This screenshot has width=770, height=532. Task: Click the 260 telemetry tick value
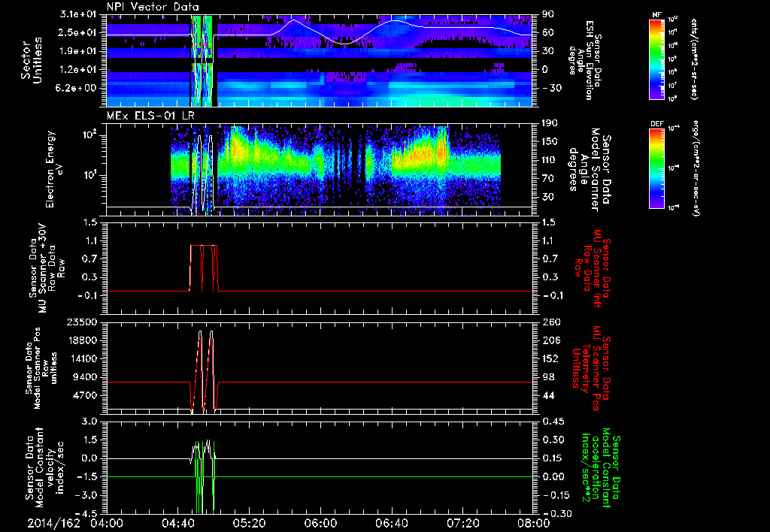click(551, 322)
